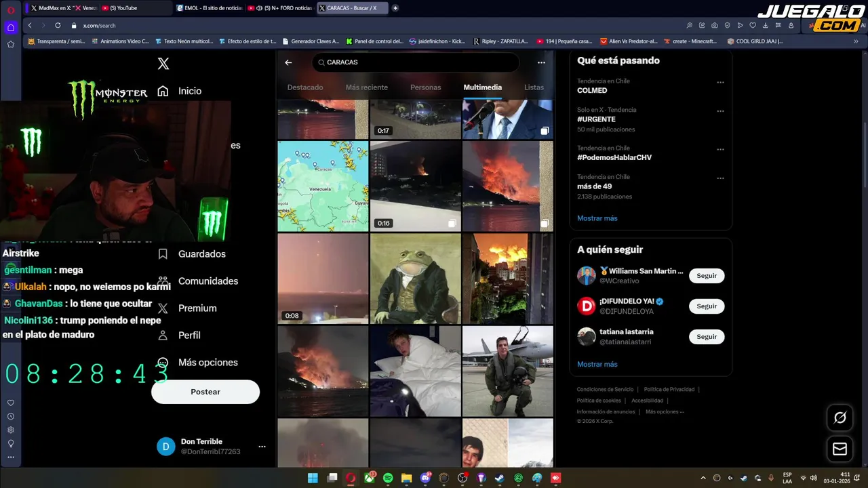This screenshot has height=488, width=868.
Task: Open the Opera sidebar history clock icon
Action: click(11, 416)
